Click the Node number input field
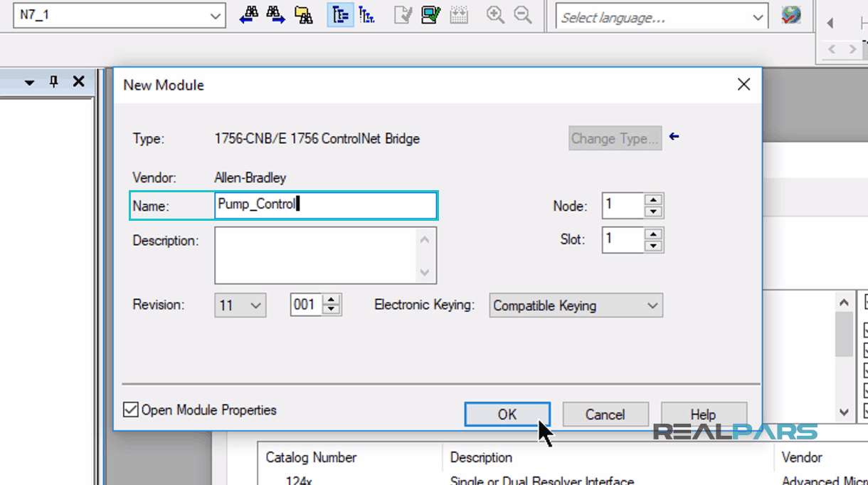The height and width of the screenshot is (485, 868). [x=623, y=205]
